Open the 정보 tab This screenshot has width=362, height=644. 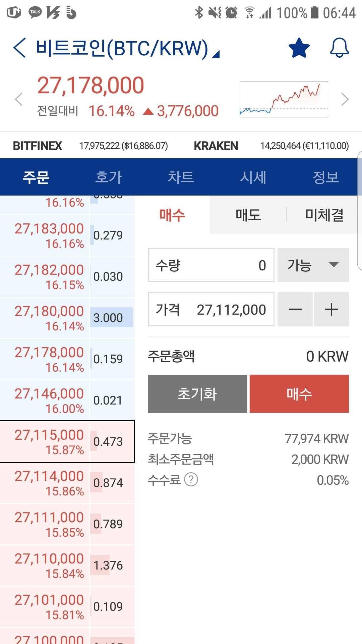coord(325,177)
